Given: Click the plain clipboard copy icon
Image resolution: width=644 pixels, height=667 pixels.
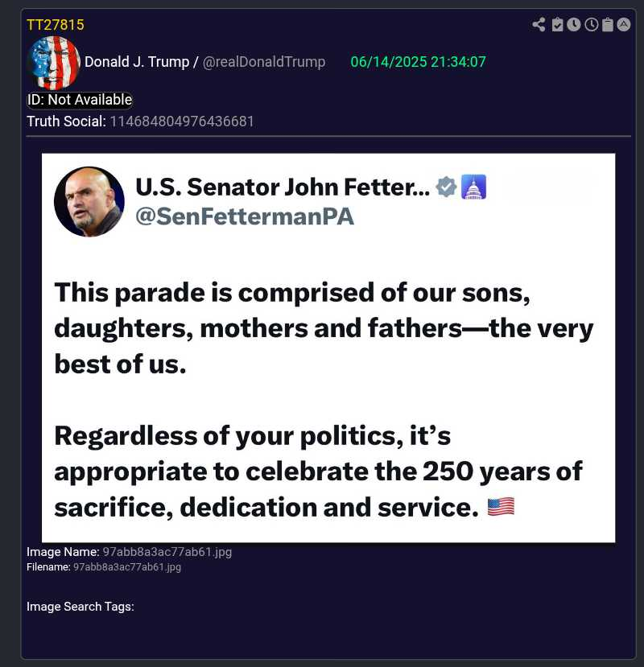Looking at the screenshot, I should (608, 25).
